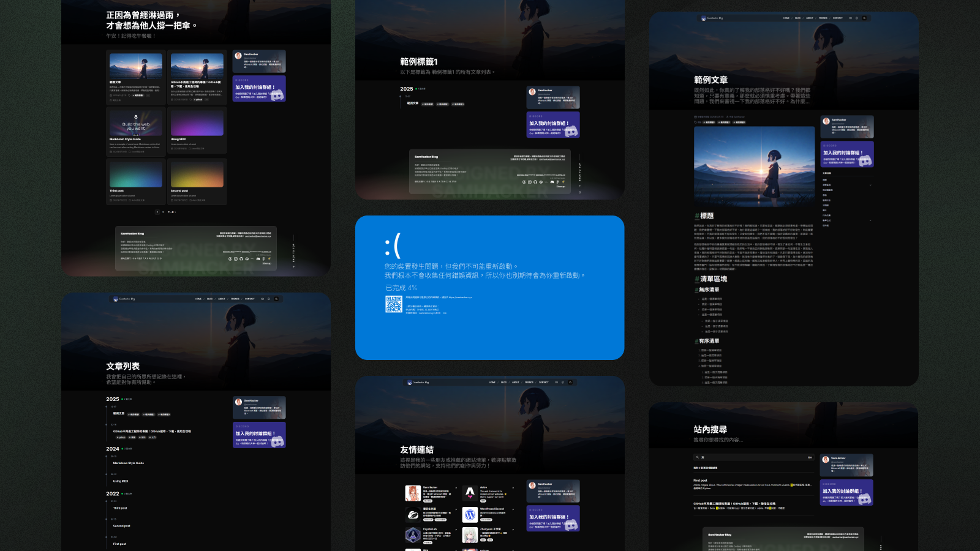
Task: Click Discord icon in the homepage footer
Action: 257,259
